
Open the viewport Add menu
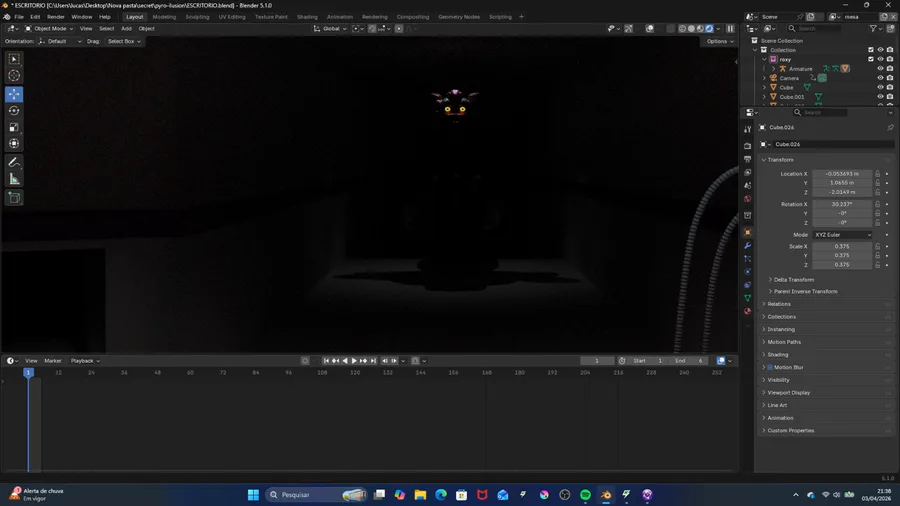(126, 29)
